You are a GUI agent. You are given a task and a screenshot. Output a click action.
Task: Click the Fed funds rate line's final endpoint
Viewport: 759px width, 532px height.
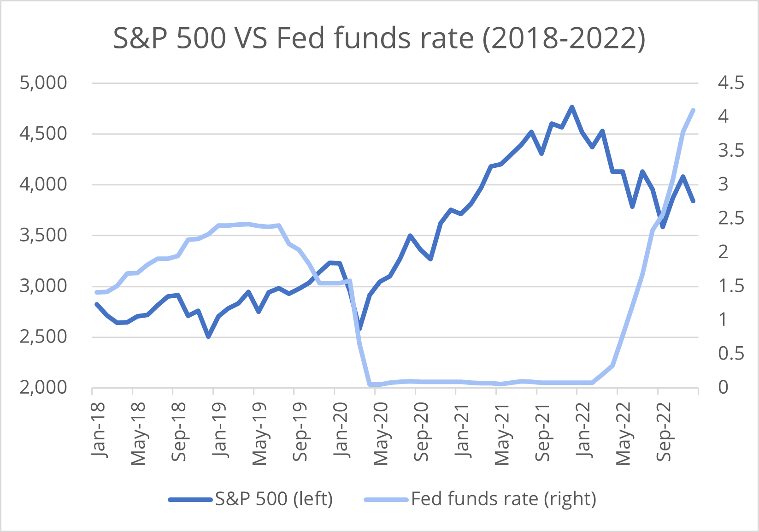click(693, 110)
